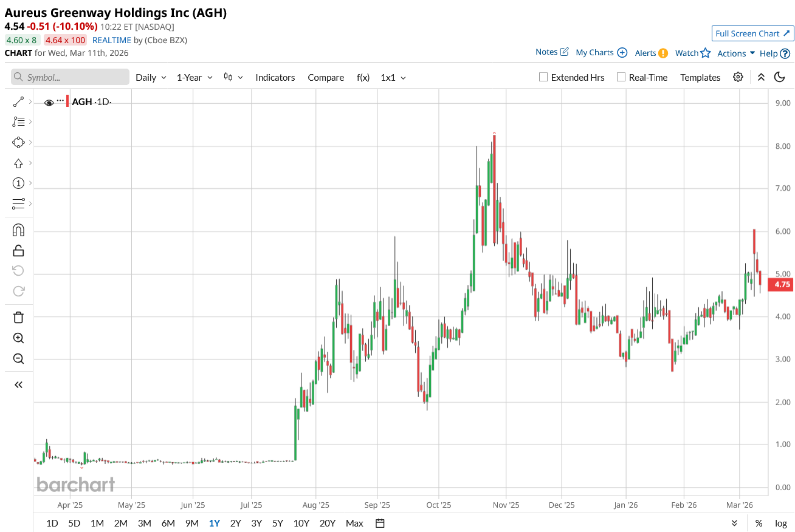Screen dimensions: 795x532
Task: Select the 5Y time range
Action: point(278,523)
